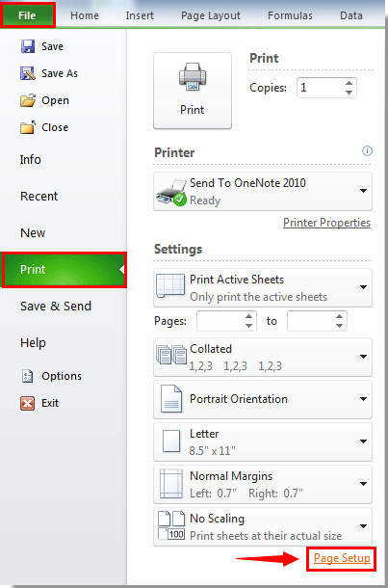Increase the Pages from value
388x588 pixels.
pyautogui.click(x=248, y=317)
